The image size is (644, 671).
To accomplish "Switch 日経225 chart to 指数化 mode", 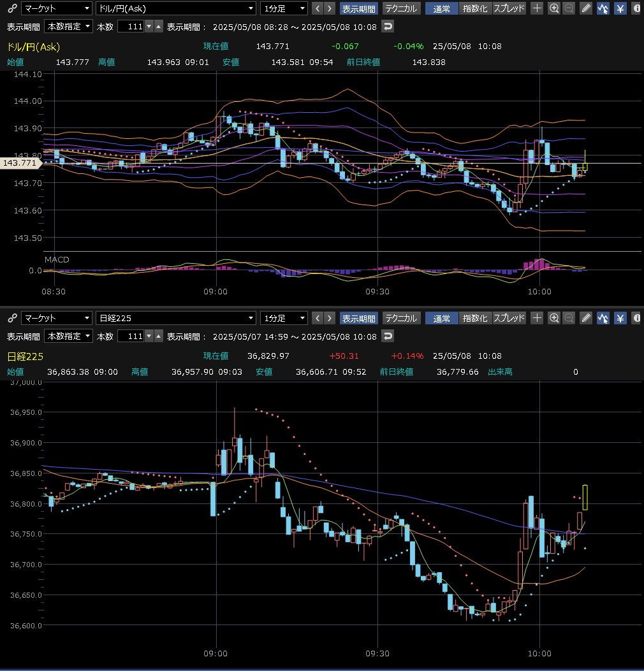I will click(475, 318).
